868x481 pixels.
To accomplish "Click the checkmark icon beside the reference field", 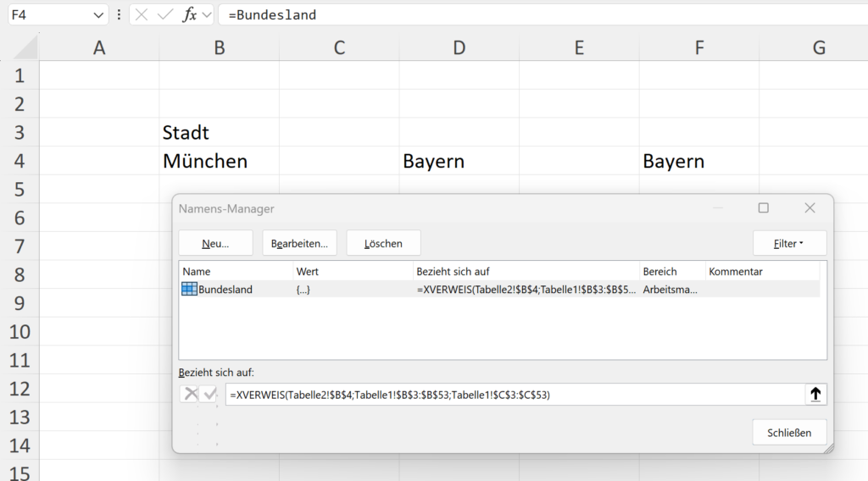I will tap(209, 395).
